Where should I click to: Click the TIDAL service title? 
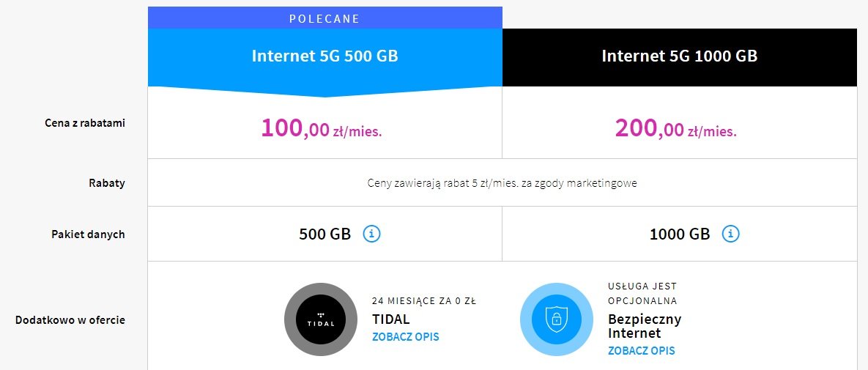coord(391,319)
